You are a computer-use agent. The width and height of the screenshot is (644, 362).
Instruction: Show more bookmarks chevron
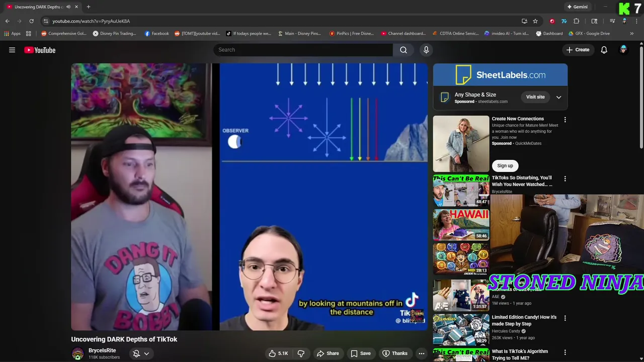tap(631, 34)
